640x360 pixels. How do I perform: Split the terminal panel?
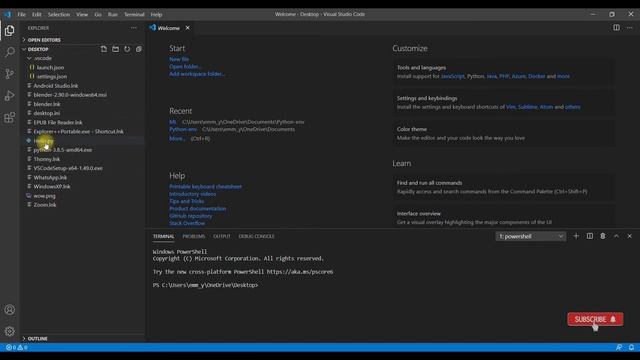coord(589,236)
